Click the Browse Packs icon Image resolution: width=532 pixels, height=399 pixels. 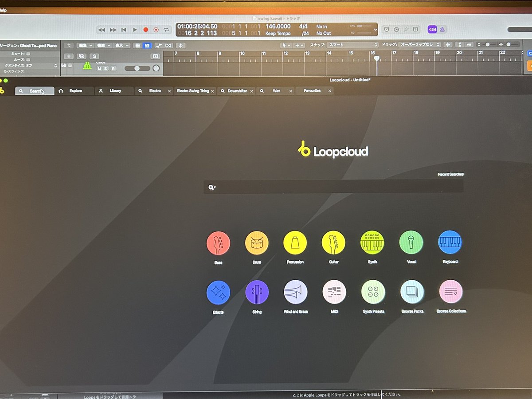pos(412,292)
